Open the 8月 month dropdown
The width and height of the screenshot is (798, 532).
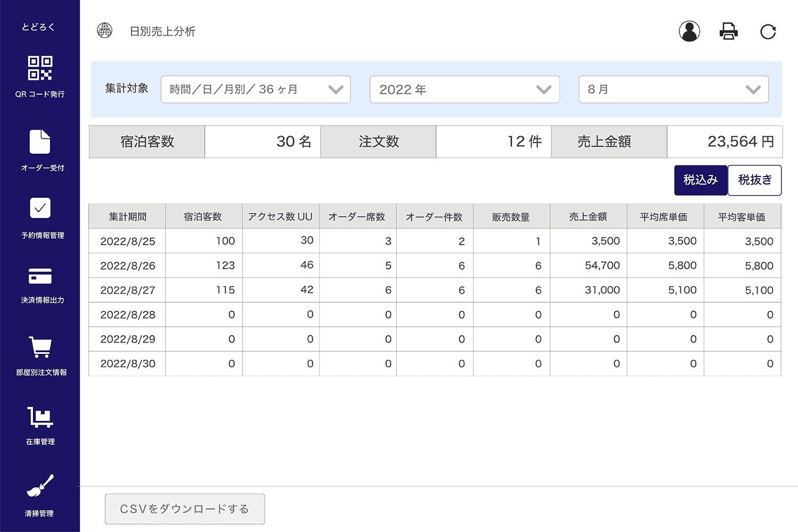(x=673, y=89)
